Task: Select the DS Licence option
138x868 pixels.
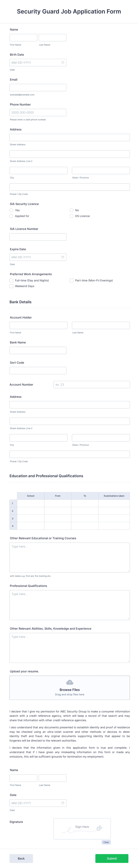Action: coord(71,216)
